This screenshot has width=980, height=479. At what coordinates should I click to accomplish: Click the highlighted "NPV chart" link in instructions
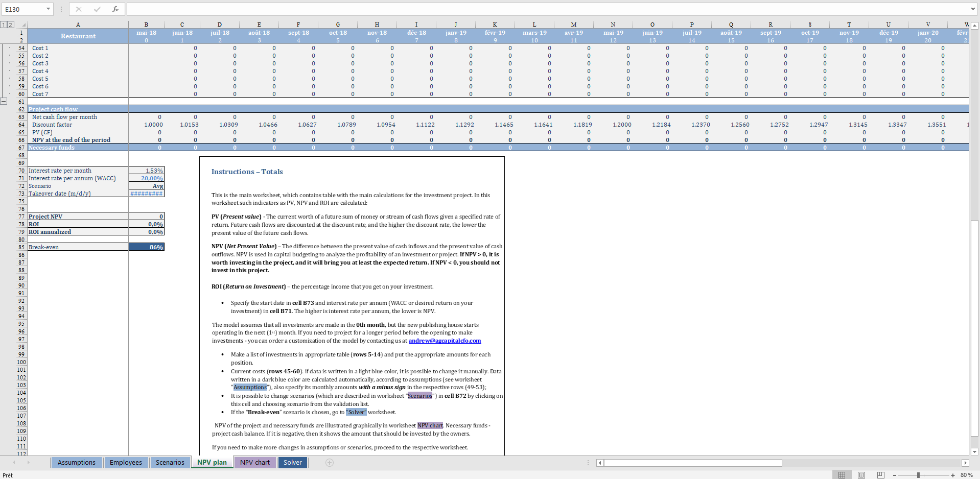click(x=430, y=425)
